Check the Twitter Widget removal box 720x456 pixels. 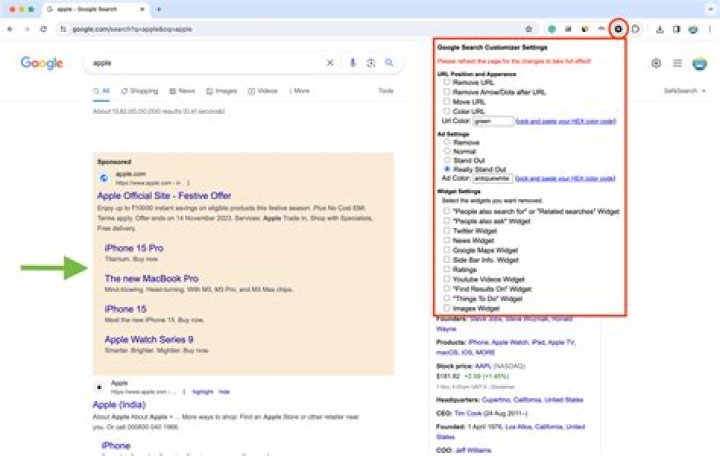(x=447, y=231)
